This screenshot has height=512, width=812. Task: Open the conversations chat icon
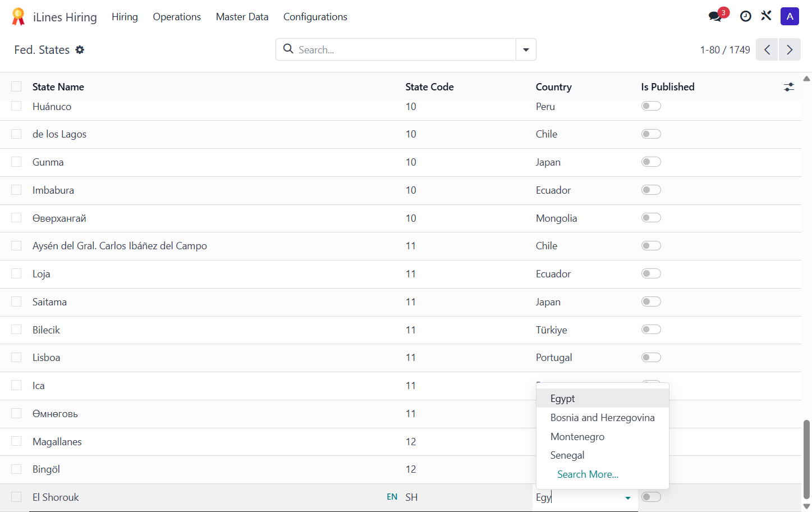[715, 16]
